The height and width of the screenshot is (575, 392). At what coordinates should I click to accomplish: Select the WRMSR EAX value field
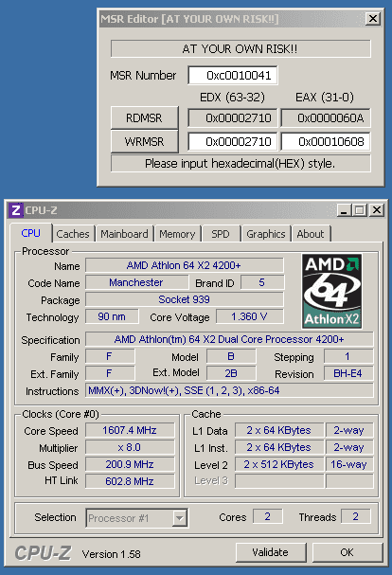pos(326,141)
